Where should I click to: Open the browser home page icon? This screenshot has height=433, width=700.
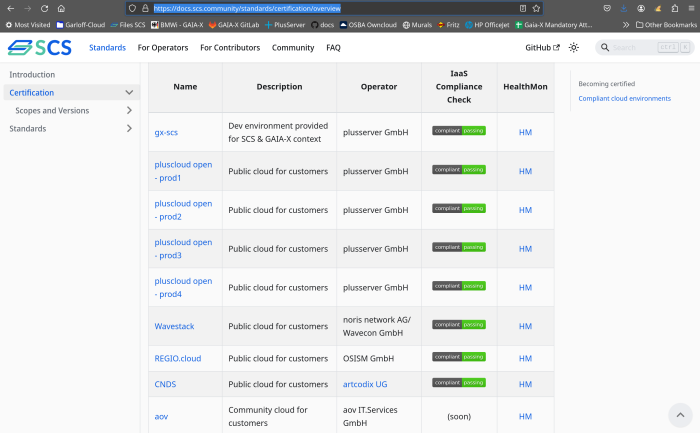(61, 8)
